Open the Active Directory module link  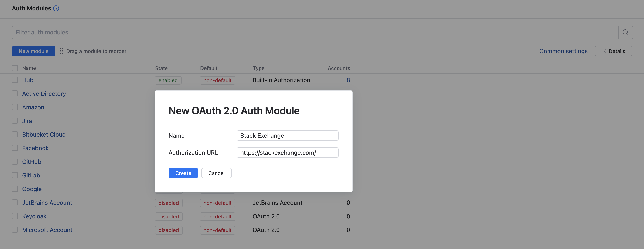click(x=44, y=94)
